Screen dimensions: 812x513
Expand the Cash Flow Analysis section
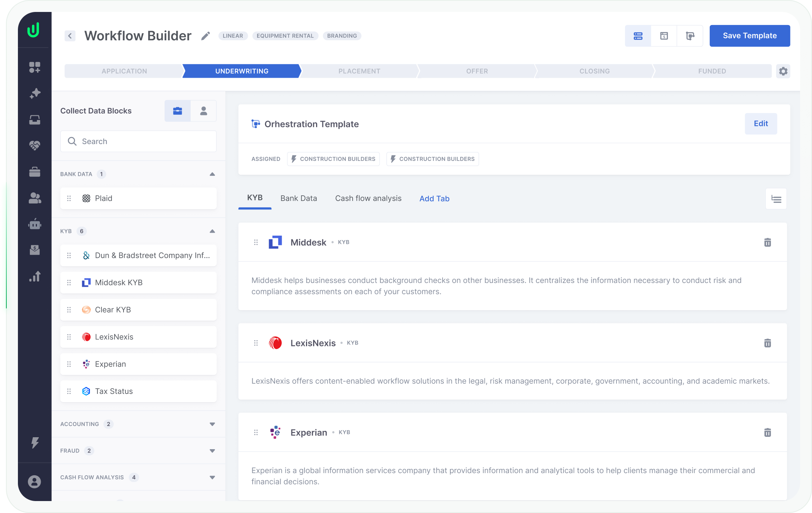pyautogui.click(x=212, y=478)
